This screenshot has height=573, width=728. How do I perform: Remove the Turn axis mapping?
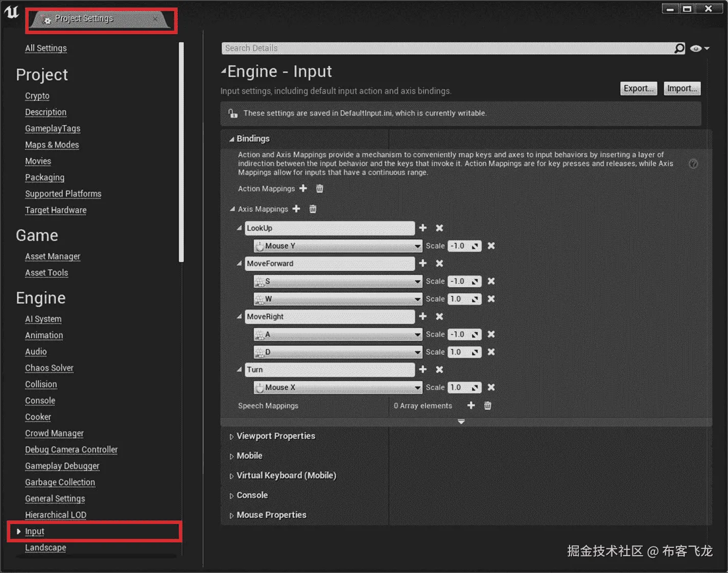click(x=439, y=369)
